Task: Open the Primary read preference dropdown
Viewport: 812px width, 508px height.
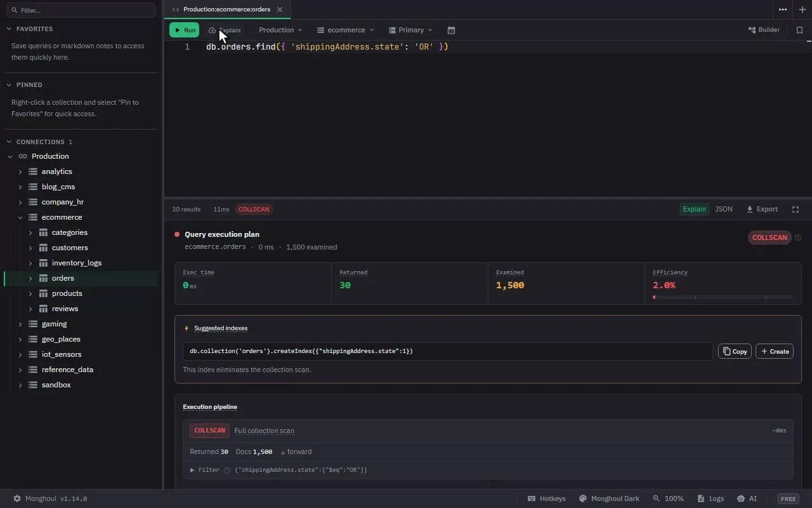Action: [410, 30]
